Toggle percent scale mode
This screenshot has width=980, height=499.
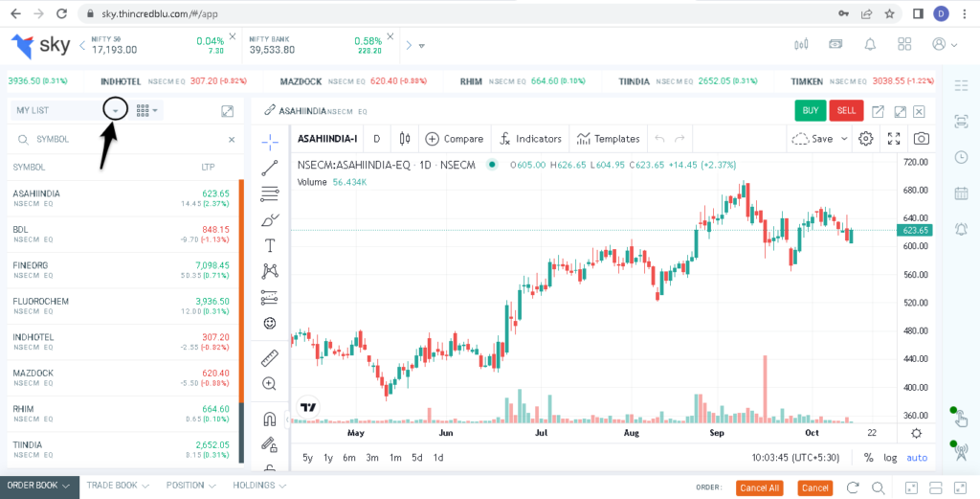(868, 458)
